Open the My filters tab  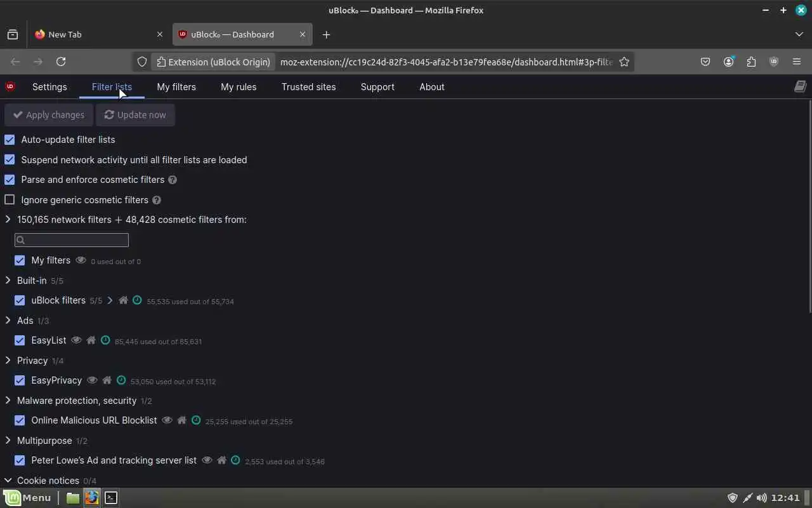[176, 87]
